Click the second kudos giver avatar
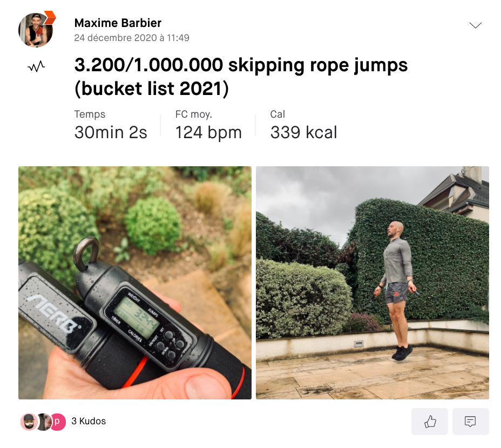Image resolution: width=501 pixels, height=448 pixels. pos(43,422)
